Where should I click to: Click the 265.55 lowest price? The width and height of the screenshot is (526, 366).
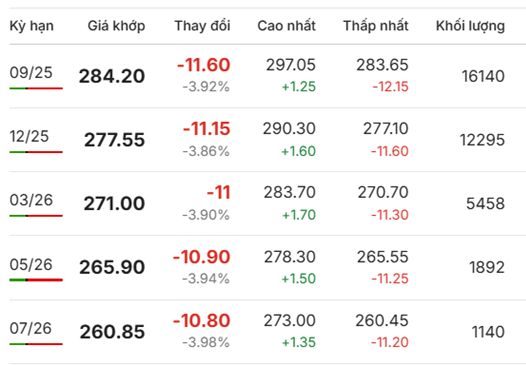pyautogui.click(x=383, y=257)
